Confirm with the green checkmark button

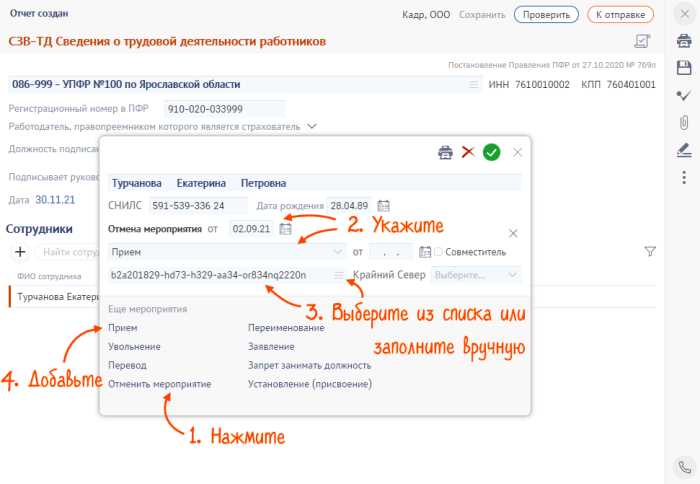492,152
